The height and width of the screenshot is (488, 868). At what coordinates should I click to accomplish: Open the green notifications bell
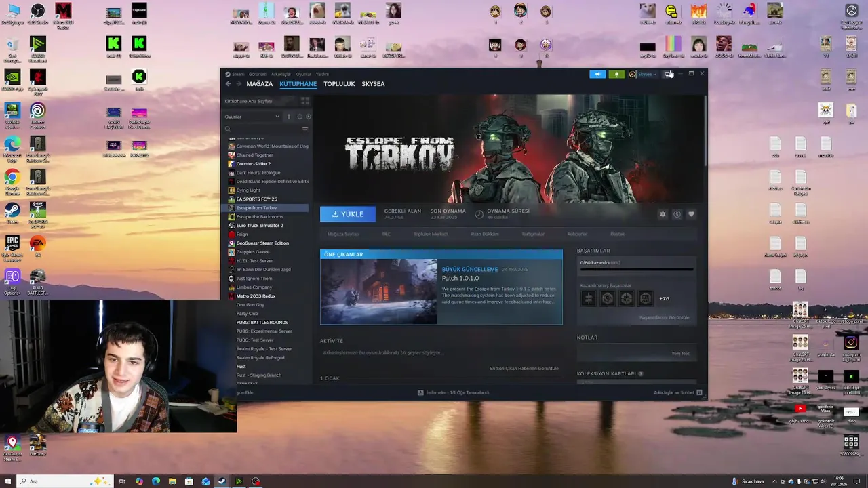click(x=616, y=74)
